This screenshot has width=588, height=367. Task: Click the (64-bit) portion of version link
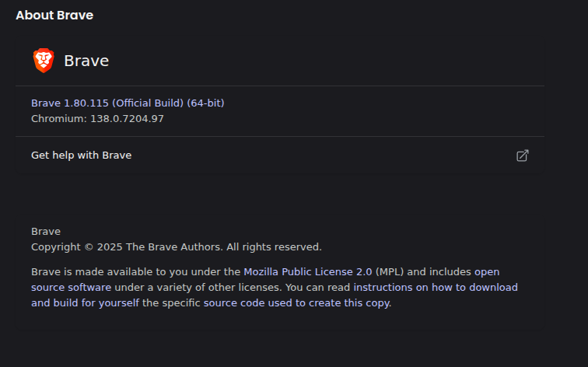click(205, 103)
